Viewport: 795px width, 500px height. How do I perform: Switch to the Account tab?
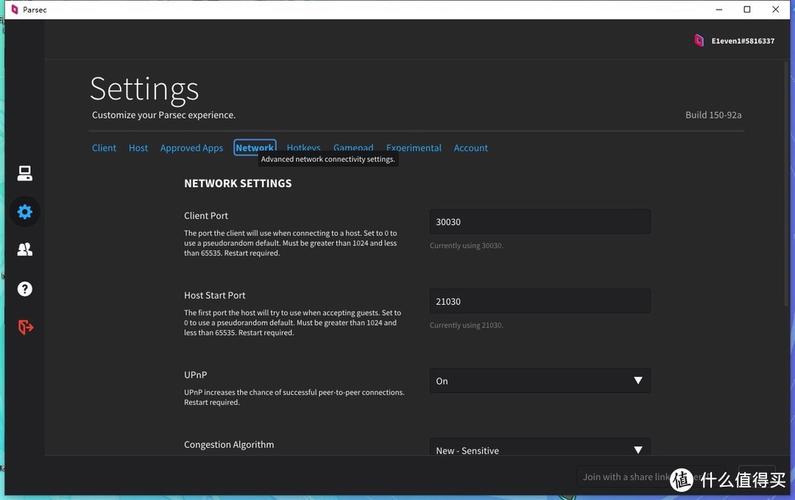471,148
